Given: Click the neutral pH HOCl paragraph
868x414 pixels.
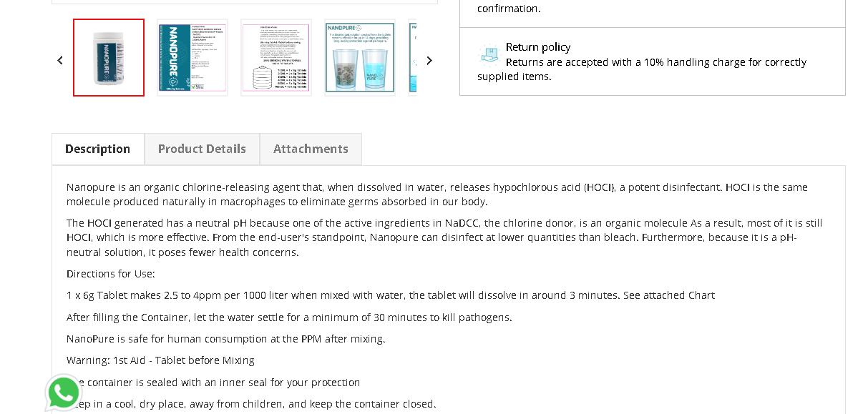Looking at the screenshot, I should [x=444, y=237].
